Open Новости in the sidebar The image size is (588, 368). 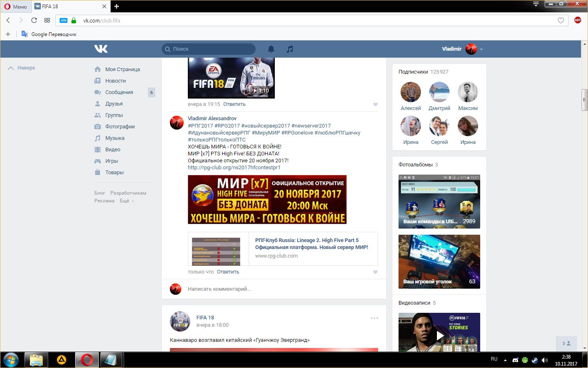(115, 81)
